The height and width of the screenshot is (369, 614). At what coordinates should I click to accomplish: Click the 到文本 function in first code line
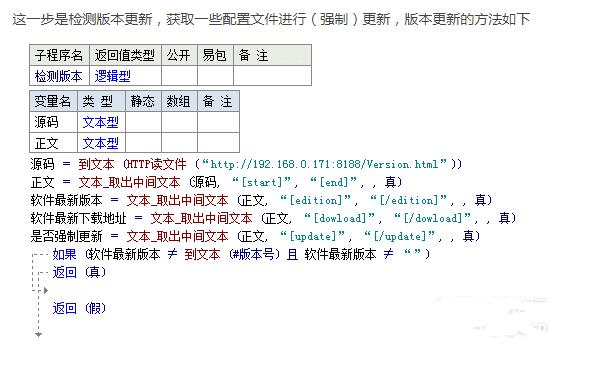pos(96,164)
